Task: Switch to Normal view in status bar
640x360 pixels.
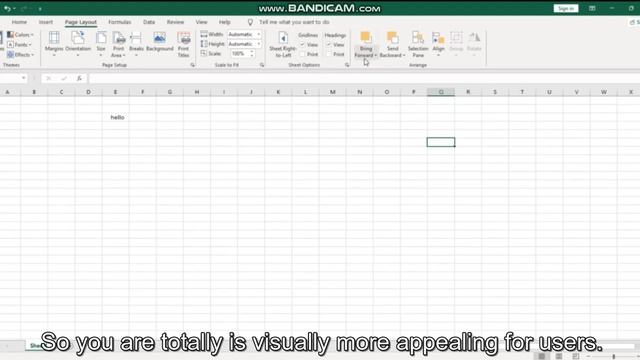Action: [x=541, y=356]
